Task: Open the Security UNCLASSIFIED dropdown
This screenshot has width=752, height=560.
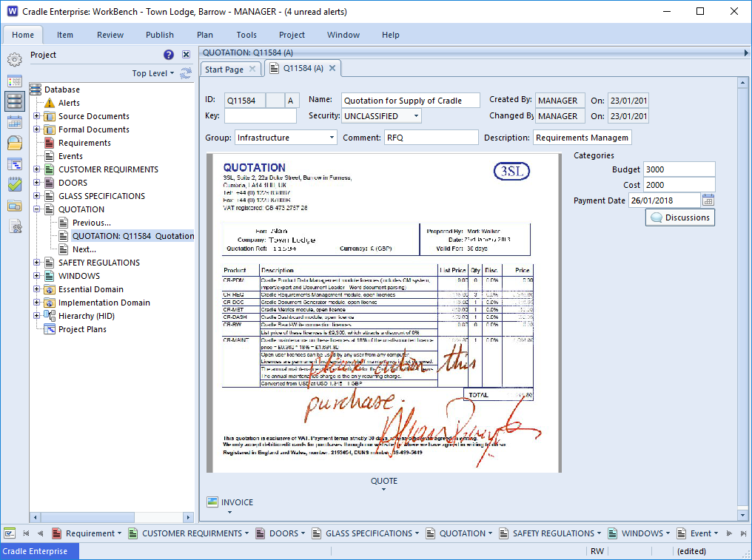Action: click(x=416, y=116)
